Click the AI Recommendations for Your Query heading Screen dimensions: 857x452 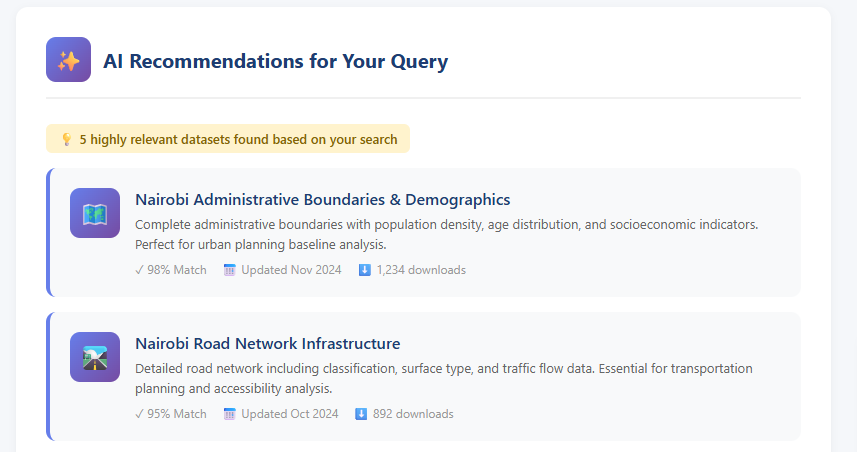point(275,61)
